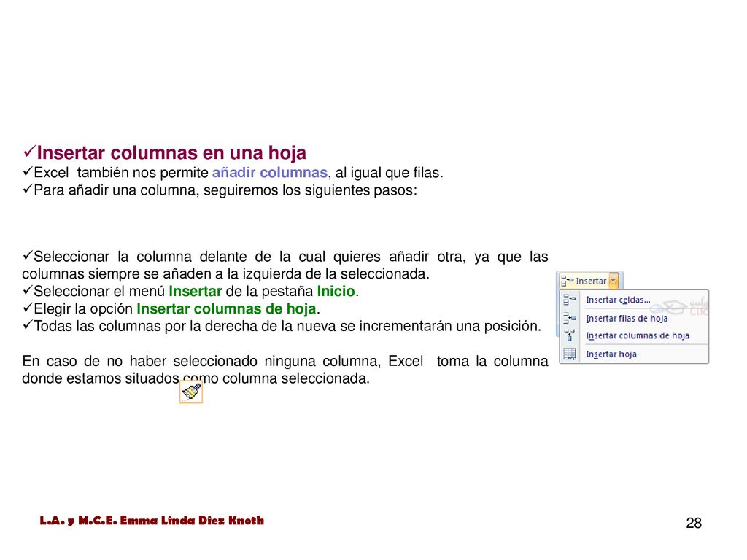This screenshot has height=560, width=747.
Task: Choose Insertar filas de hoja option
Action: (627, 318)
